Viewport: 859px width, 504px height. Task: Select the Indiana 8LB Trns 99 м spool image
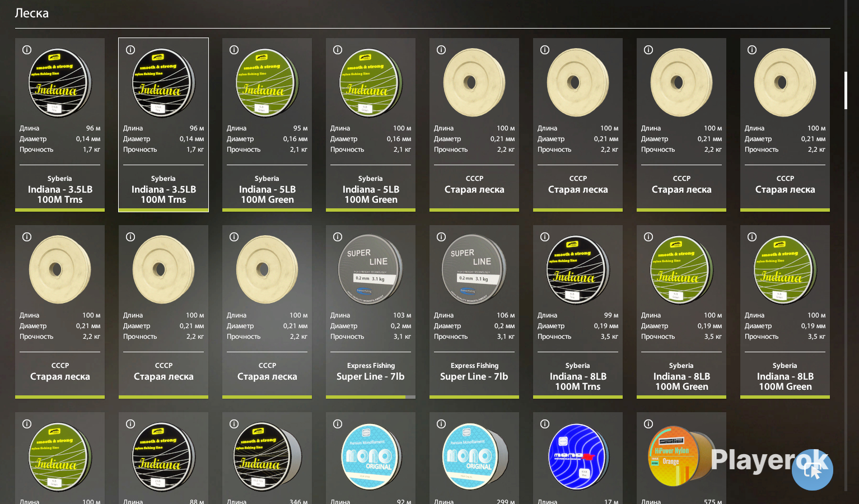[578, 269]
